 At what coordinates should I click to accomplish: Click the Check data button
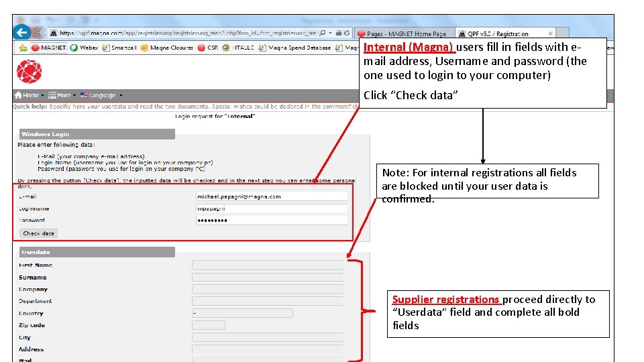point(39,233)
